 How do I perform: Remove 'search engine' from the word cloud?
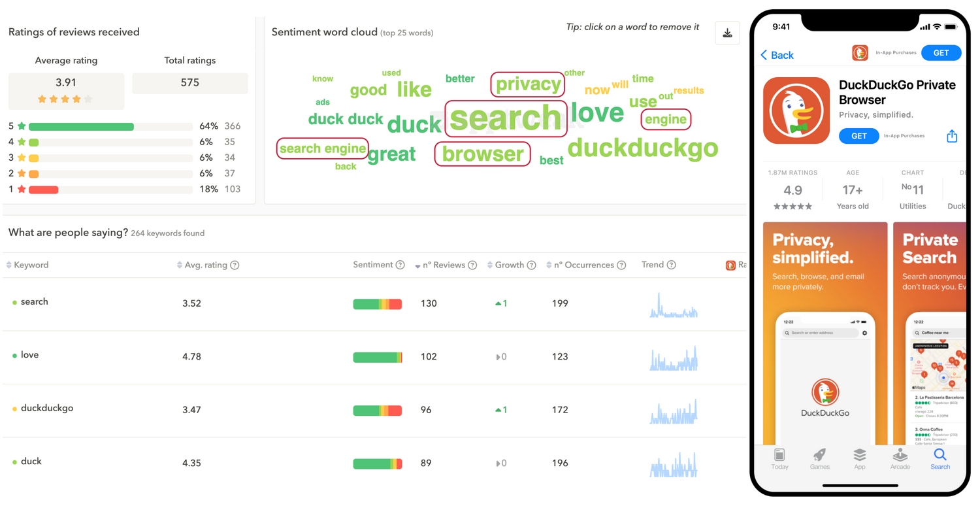coord(322,148)
